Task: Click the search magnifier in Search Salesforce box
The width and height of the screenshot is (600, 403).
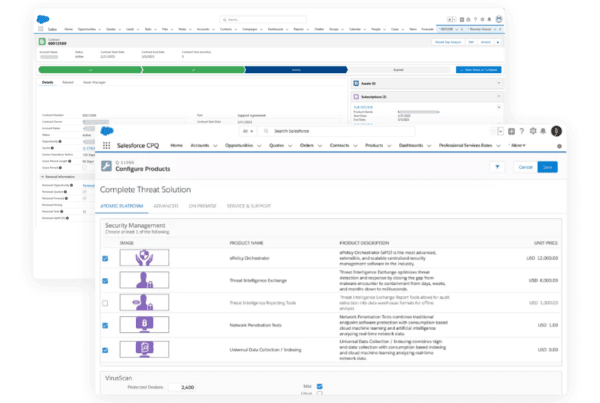Action: [x=266, y=131]
